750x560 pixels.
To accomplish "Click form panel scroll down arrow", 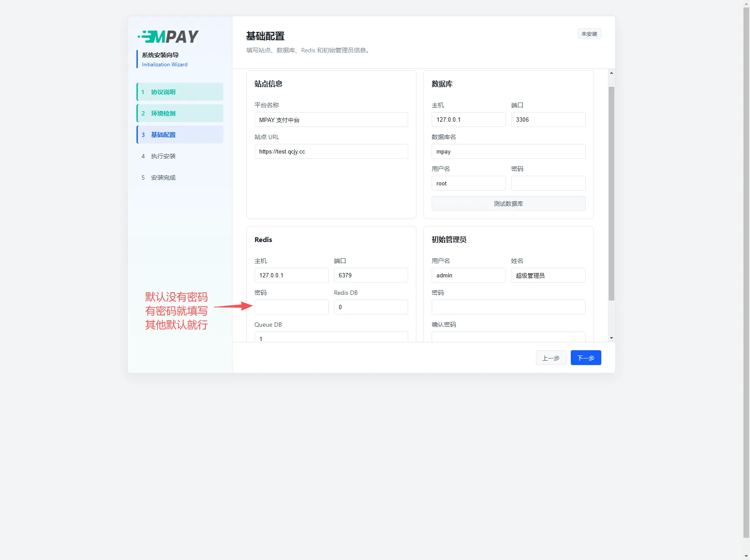I will coord(611,338).
